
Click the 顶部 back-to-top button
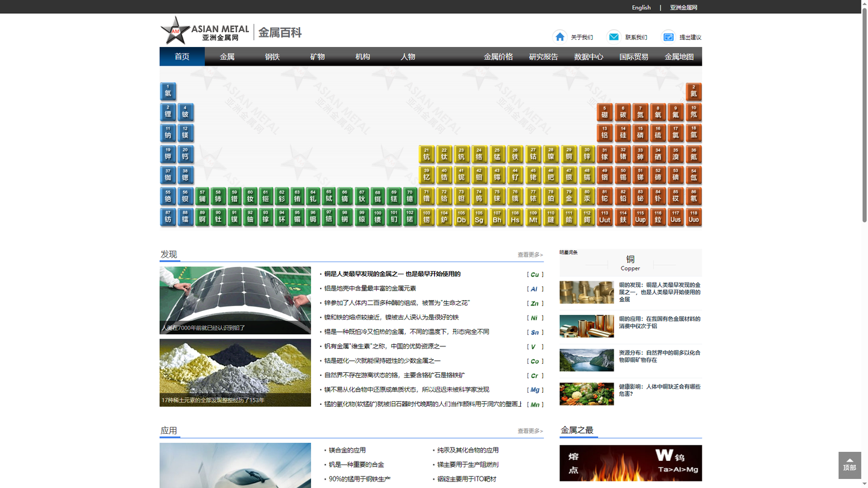point(849,465)
